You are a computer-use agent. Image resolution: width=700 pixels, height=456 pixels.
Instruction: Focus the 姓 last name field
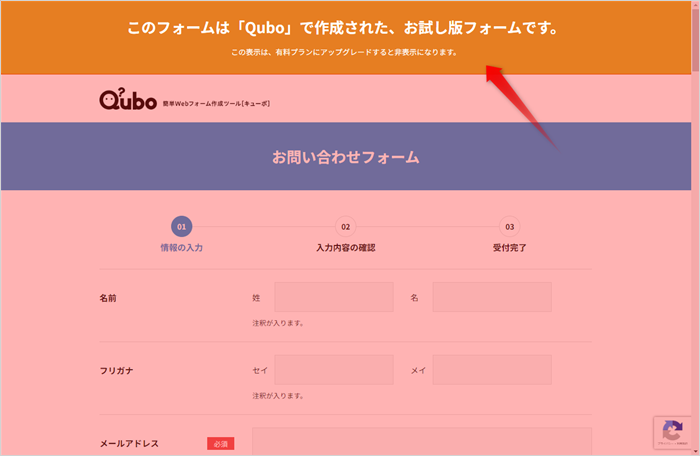coord(333,297)
